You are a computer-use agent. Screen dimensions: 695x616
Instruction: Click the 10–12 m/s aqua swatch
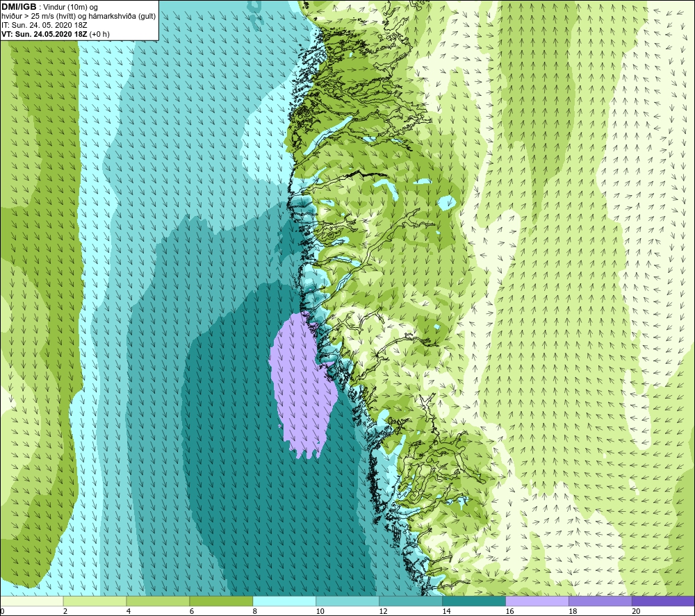coord(347,601)
